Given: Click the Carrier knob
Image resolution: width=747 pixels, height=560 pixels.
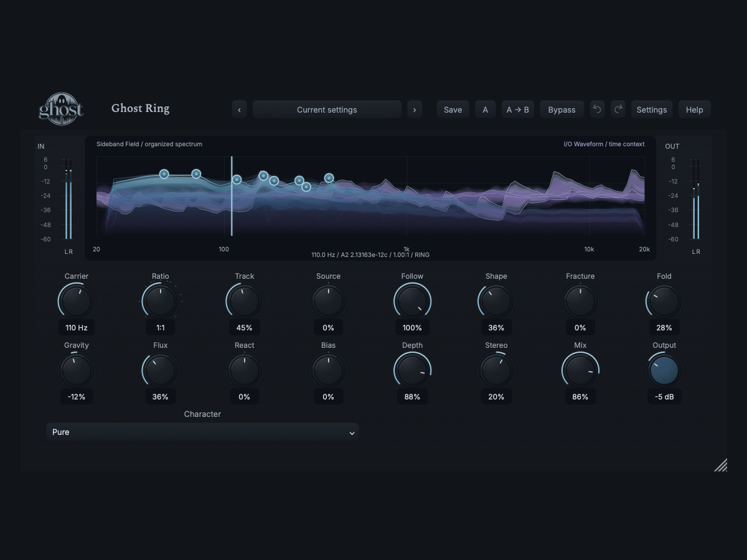Looking at the screenshot, I should 77,302.
